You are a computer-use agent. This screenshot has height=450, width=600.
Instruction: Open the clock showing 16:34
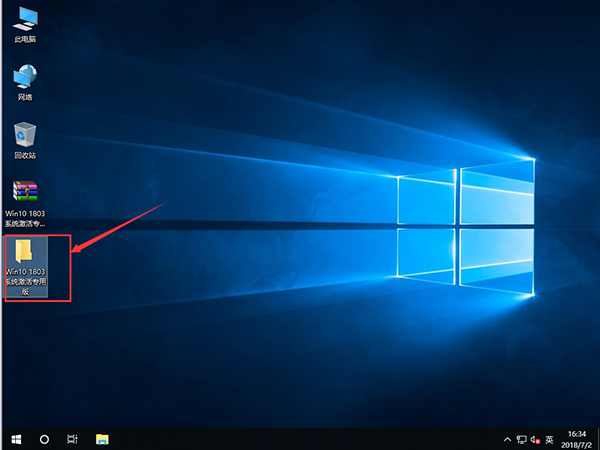(577, 439)
